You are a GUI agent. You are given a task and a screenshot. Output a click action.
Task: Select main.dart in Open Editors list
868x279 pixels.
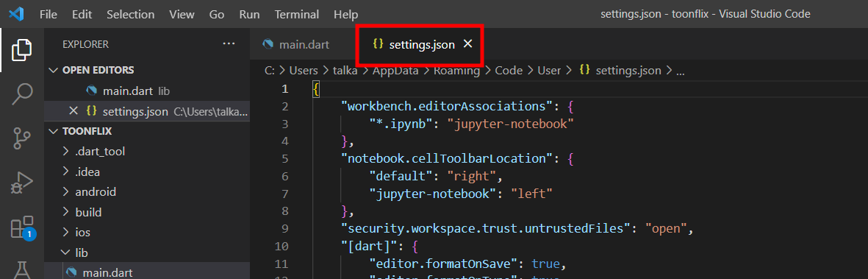click(x=147, y=91)
